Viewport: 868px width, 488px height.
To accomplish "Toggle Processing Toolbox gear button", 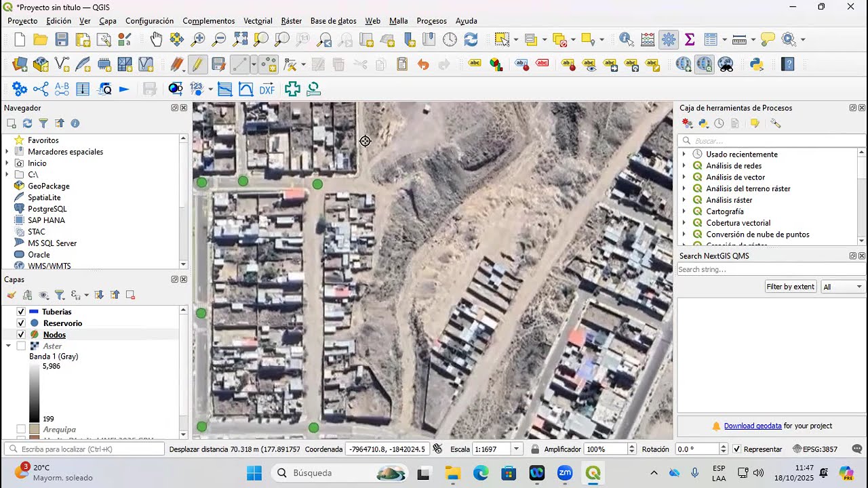I will (669, 39).
